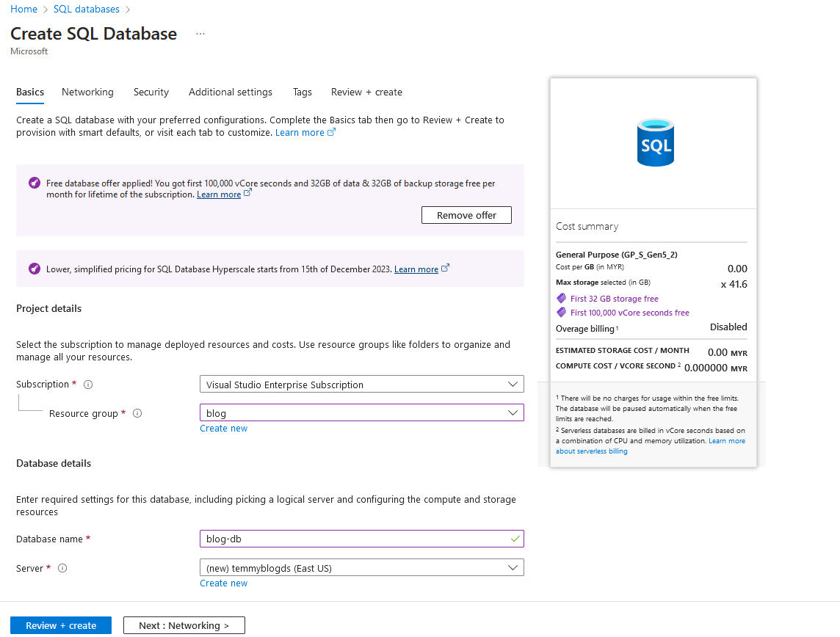Image resolution: width=840 pixels, height=637 pixels.
Task: Click the SQL database logo icon
Action: 655,142
